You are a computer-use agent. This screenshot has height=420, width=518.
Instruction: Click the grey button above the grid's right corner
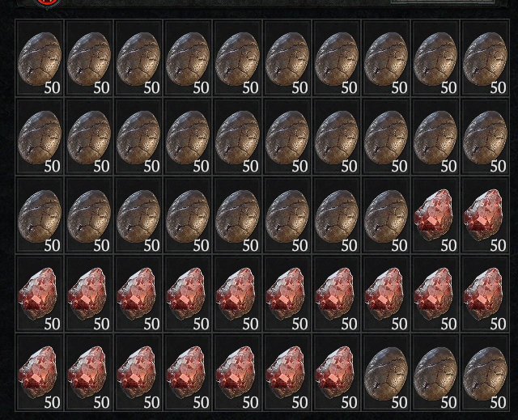(443, 2)
